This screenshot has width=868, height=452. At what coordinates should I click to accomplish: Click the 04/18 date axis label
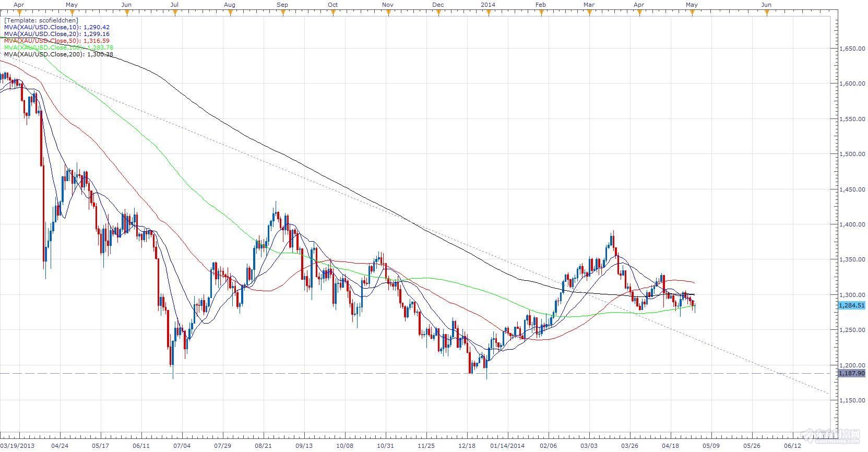[671, 446]
